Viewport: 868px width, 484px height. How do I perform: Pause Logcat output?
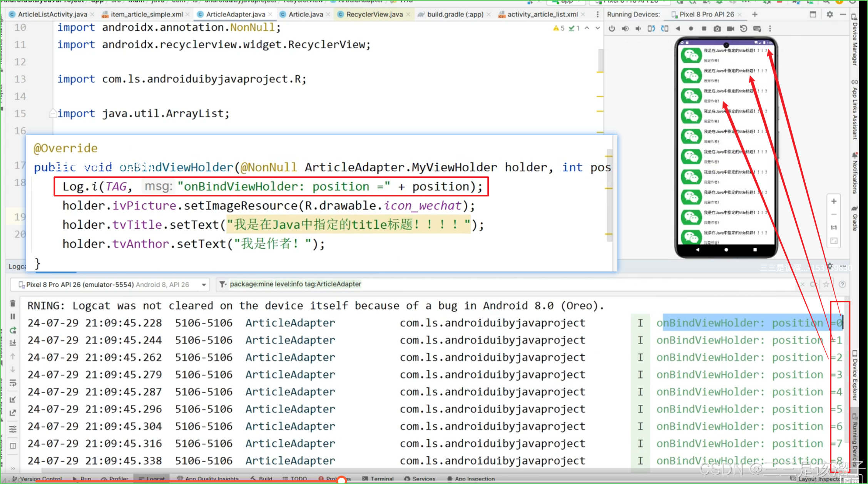point(13,317)
